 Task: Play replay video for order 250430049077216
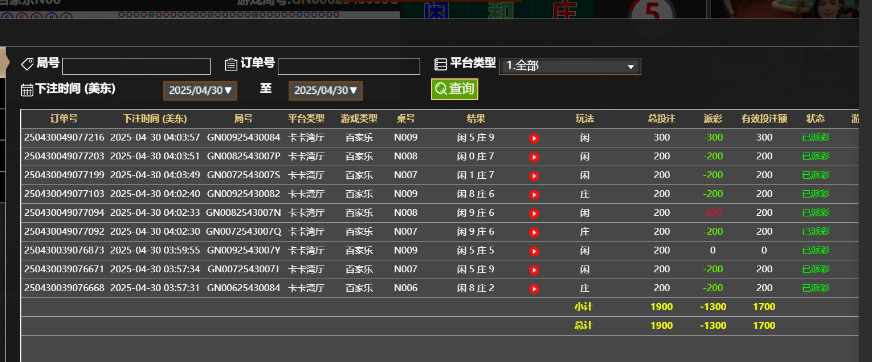coord(534,138)
